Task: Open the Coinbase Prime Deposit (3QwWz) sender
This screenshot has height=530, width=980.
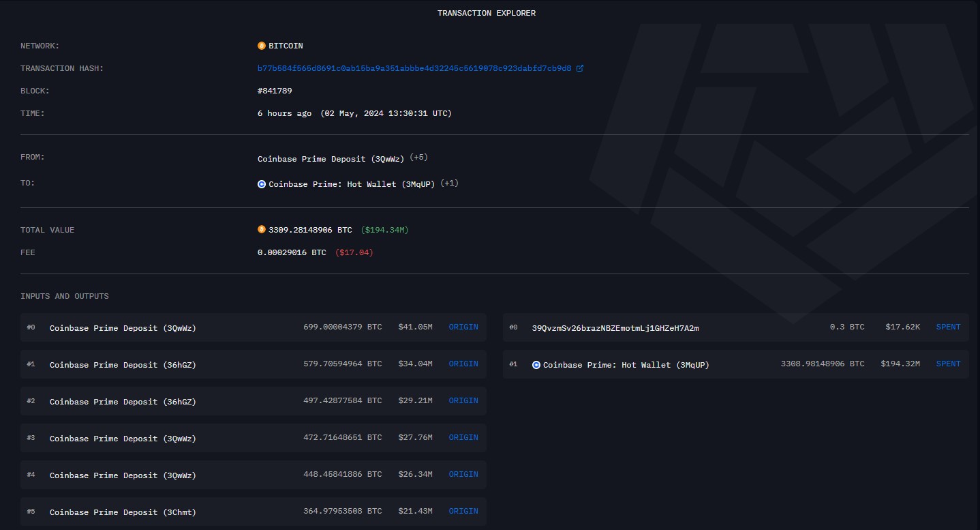Action: (331, 159)
